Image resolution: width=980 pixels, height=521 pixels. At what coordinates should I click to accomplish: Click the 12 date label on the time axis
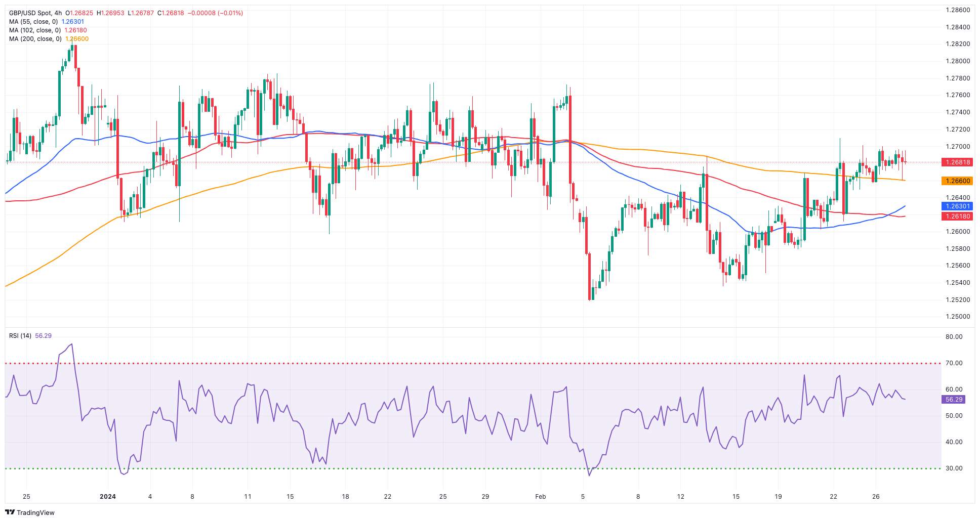click(681, 497)
